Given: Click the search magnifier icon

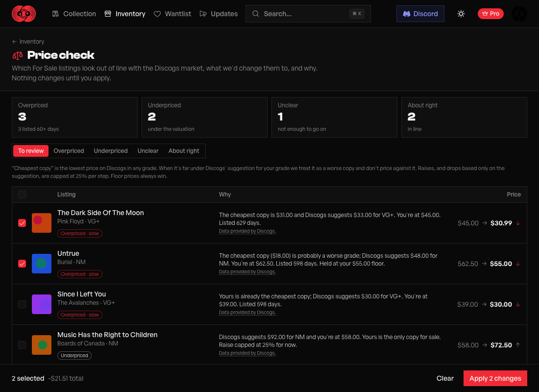Looking at the screenshot, I should (x=255, y=14).
